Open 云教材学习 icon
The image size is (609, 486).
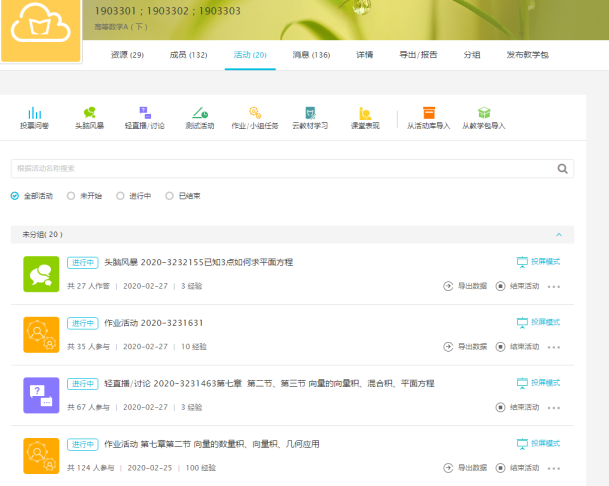[310, 114]
